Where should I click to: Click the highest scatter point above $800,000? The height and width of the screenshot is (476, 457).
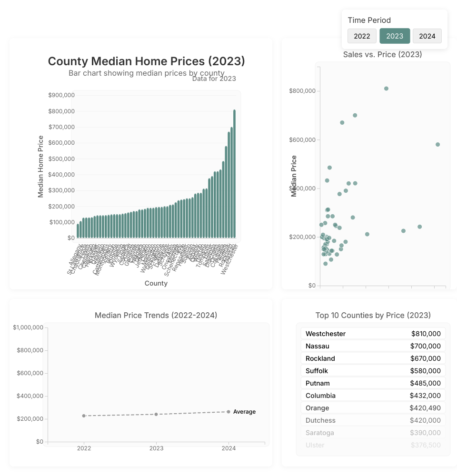(x=386, y=89)
